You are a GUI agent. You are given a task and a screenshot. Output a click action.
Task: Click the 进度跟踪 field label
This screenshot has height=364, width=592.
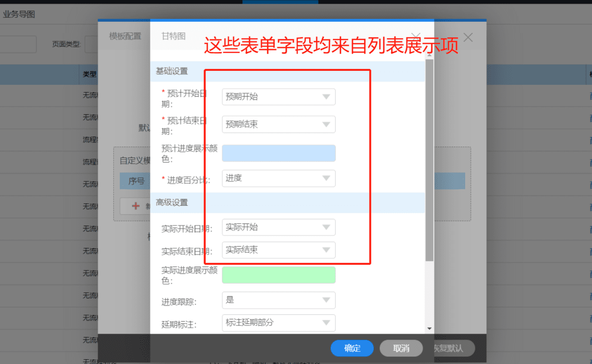pyautogui.click(x=179, y=302)
